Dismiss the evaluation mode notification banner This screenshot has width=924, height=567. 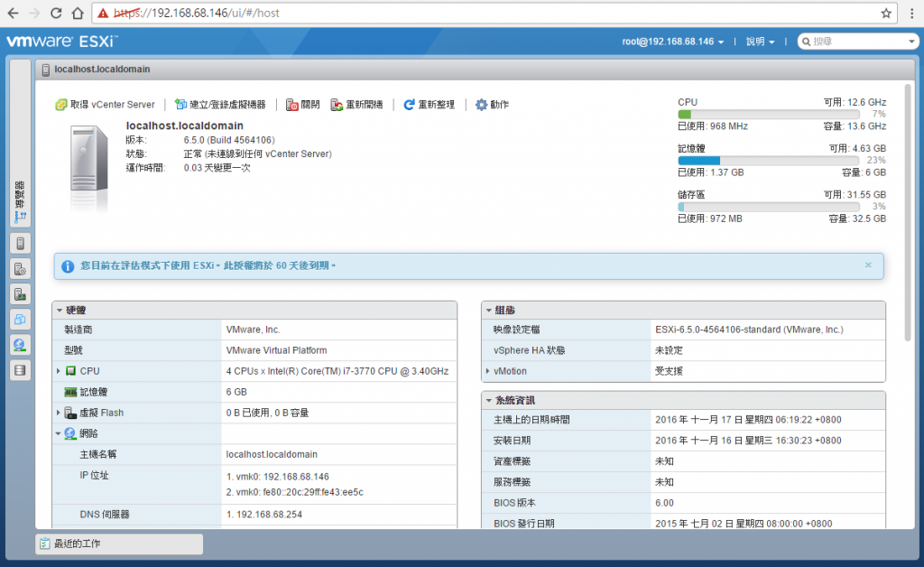[868, 265]
